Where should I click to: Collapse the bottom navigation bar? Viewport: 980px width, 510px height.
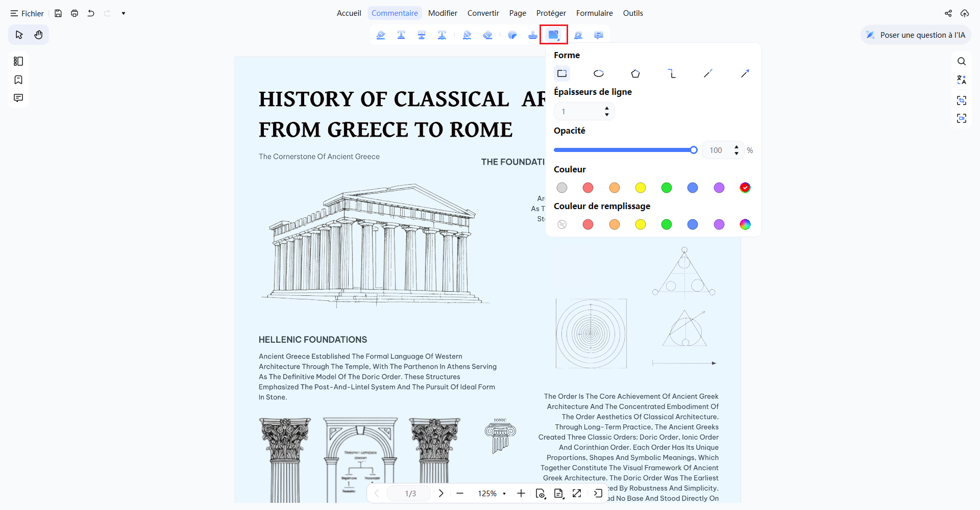pos(598,493)
